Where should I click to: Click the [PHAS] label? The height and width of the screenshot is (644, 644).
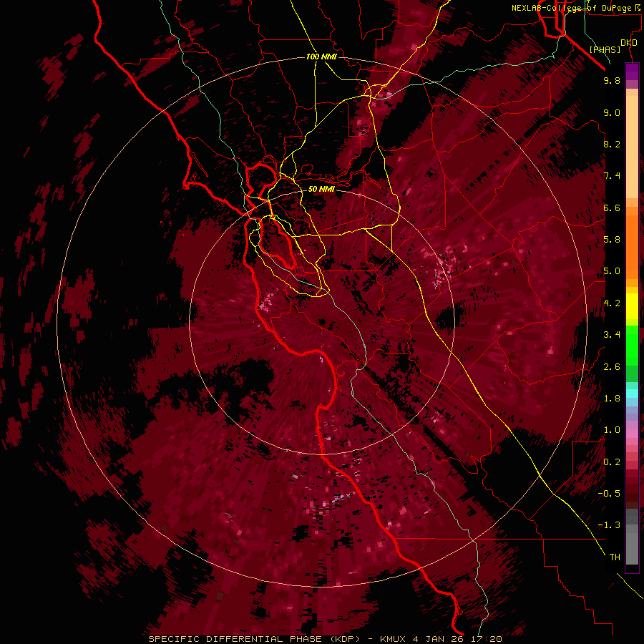(x=605, y=49)
